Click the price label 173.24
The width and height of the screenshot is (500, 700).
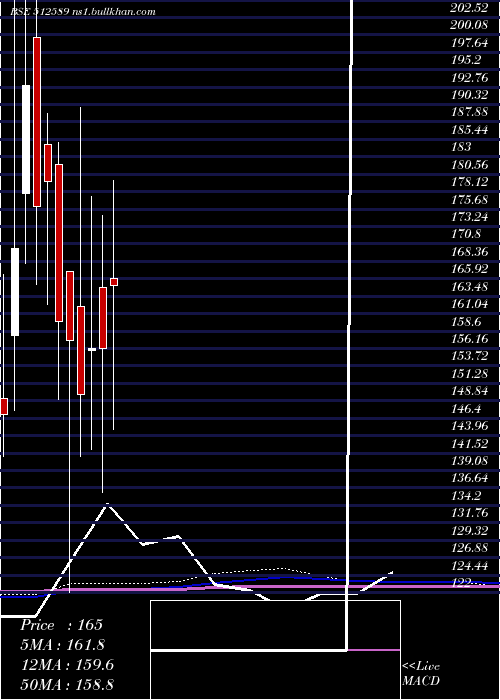[469, 217]
